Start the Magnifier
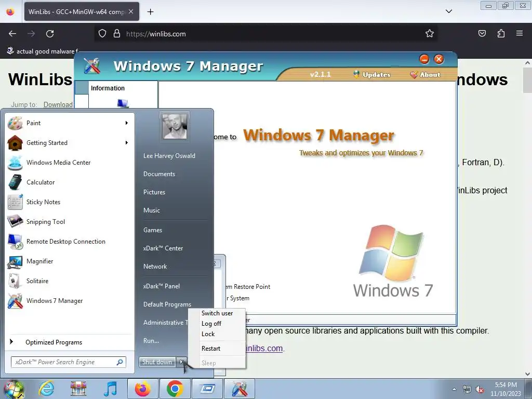Viewport: 532px width, 399px height. [70, 261]
